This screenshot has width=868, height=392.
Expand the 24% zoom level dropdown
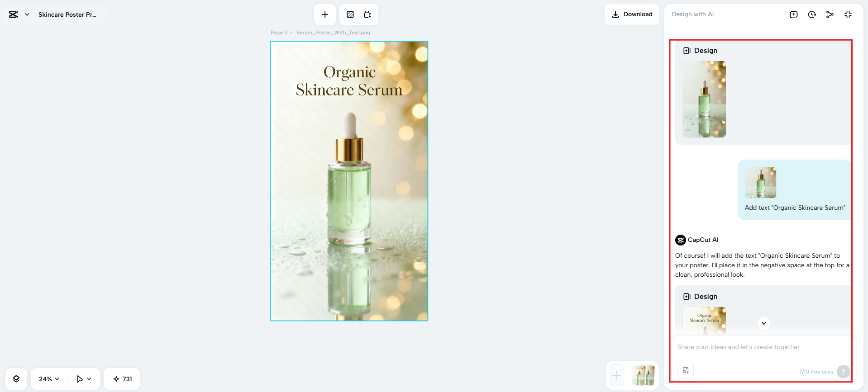pyautogui.click(x=49, y=379)
